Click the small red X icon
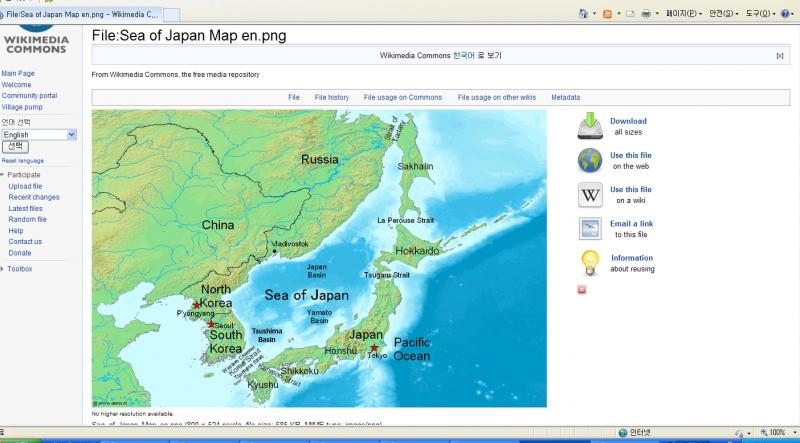800x443 pixels. [x=582, y=290]
